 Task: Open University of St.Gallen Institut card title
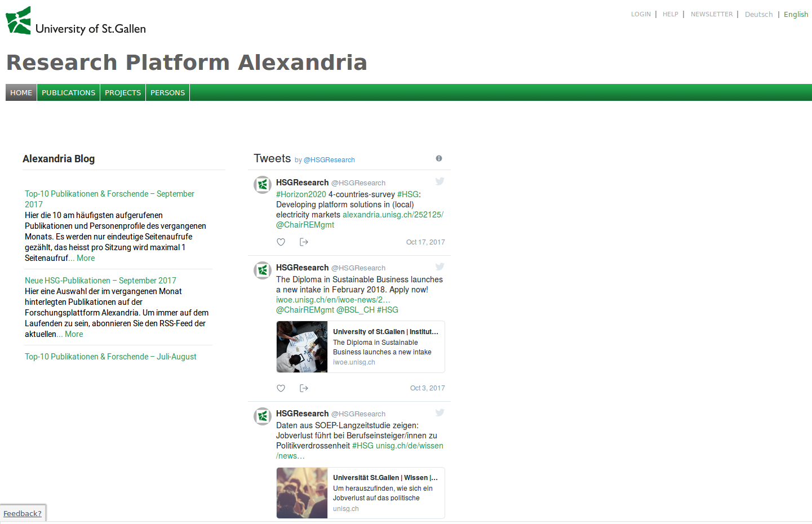[385, 332]
